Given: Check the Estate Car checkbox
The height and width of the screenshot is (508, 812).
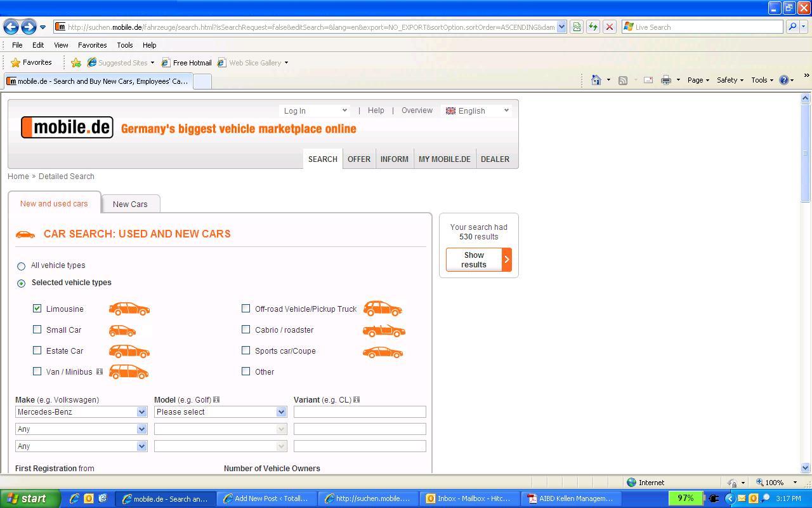Looking at the screenshot, I should click(x=37, y=351).
